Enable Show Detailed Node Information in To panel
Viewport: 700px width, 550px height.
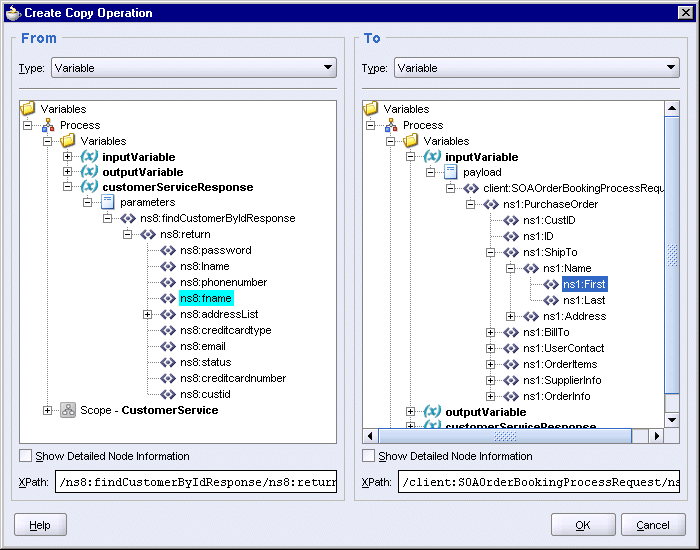pyautogui.click(x=368, y=456)
